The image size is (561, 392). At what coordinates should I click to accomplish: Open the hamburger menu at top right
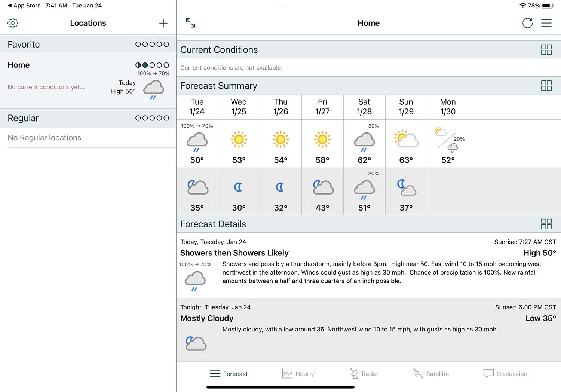546,23
